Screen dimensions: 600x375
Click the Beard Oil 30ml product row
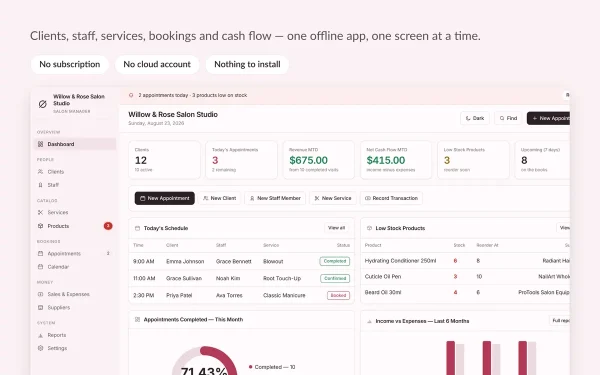point(465,292)
